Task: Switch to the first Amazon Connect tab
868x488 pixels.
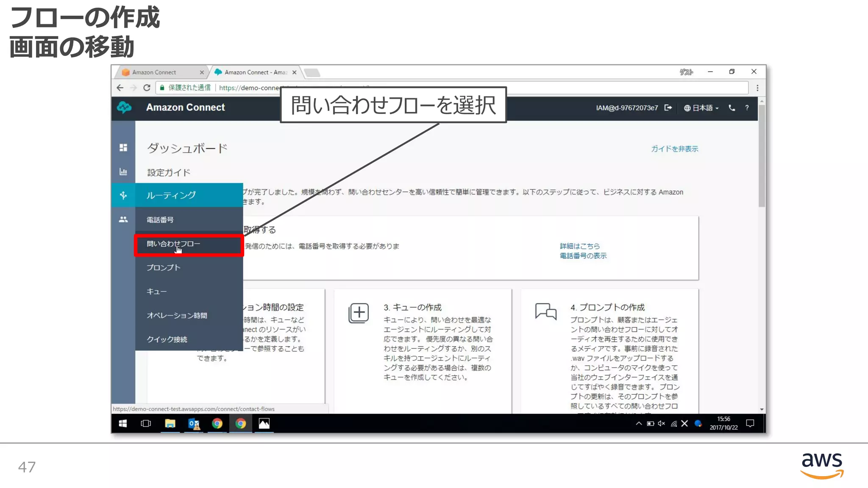Action: click(154, 72)
